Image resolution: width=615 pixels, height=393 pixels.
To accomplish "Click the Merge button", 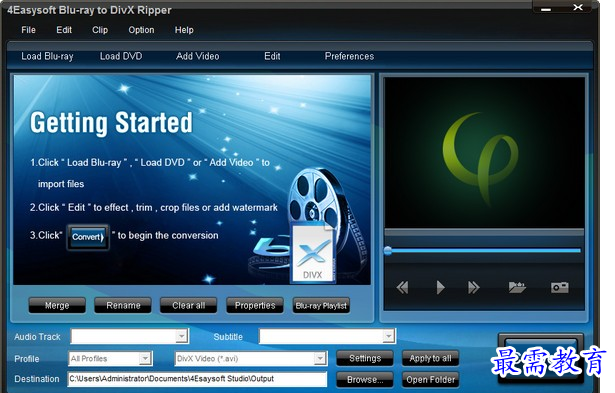I will point(57,306).
